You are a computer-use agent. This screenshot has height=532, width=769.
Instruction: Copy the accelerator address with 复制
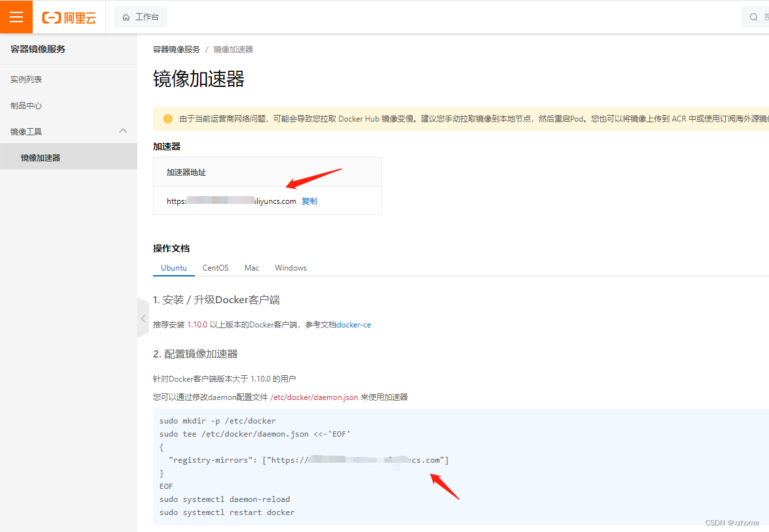click(x=309, y=201)
